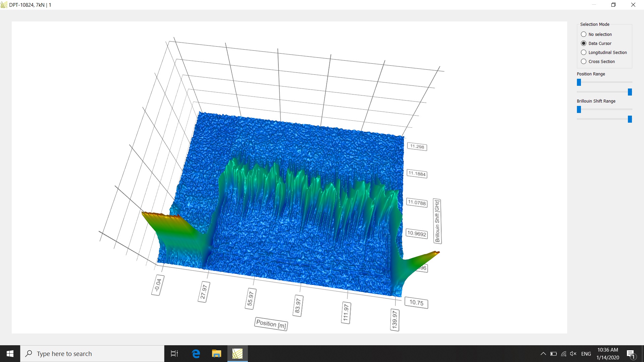Click the yellow striped app taskbar icon
The width and height of the screenshot is (644, 362).
[237, 354]
